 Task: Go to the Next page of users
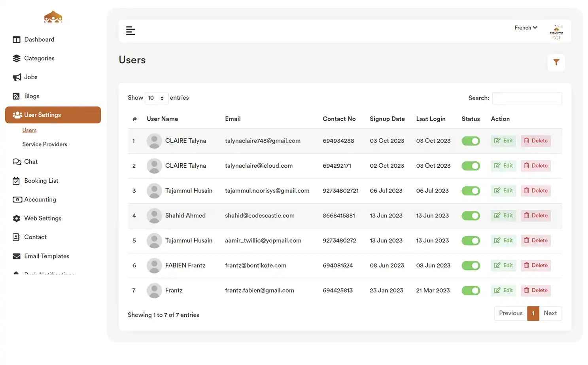[x=550, y=313]
